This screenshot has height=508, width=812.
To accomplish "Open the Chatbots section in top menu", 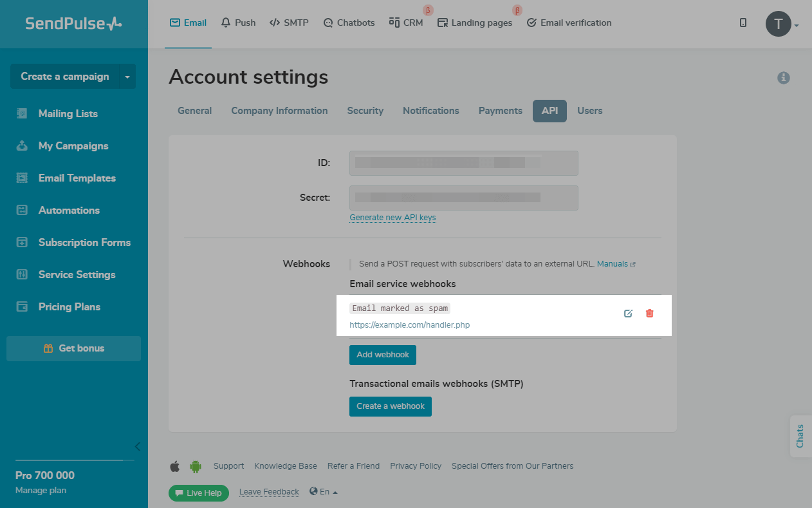I will pyautogui.click(x=349, y=23).
